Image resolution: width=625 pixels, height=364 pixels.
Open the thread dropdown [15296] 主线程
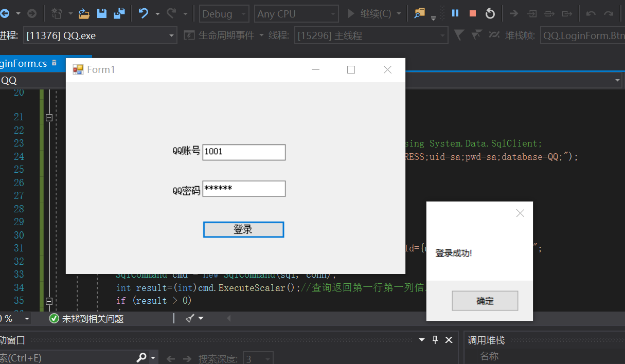(x=371, y=35)
